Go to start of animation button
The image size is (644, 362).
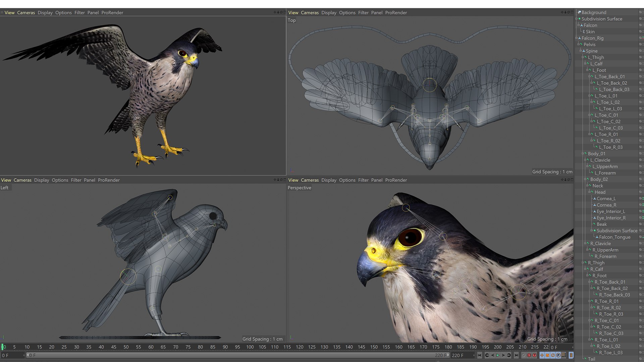click(480, 355)
